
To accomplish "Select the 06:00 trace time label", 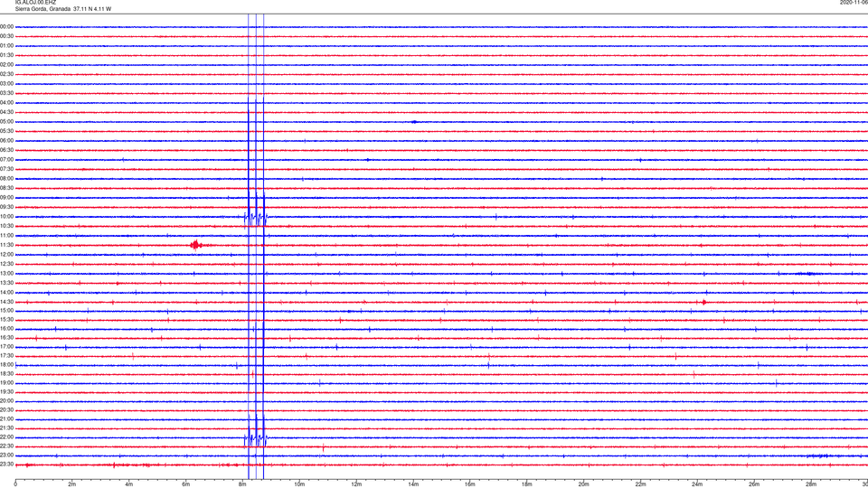I will [6, 141].
